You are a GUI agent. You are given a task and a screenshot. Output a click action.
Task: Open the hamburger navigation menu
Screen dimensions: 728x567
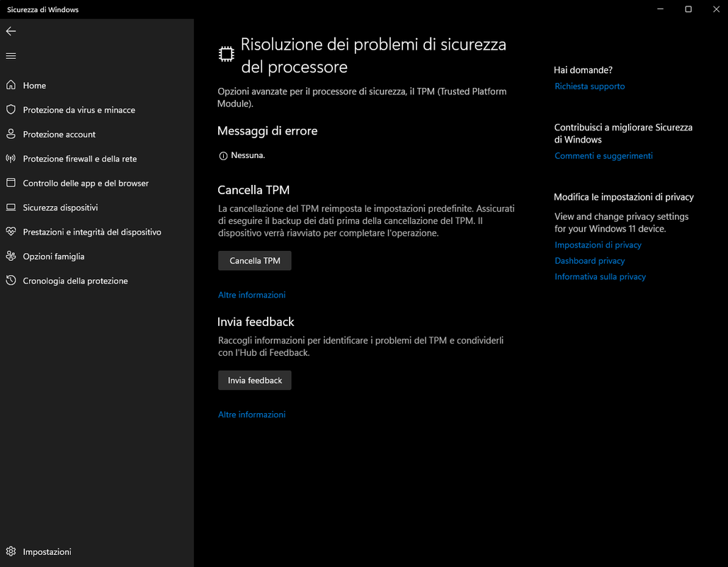pyautogui.click(x=11, y=56)
